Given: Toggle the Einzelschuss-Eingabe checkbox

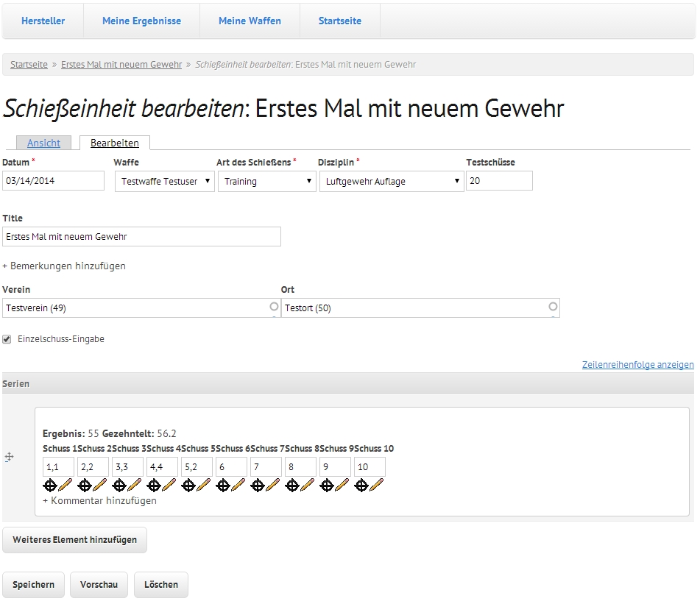Looking at the screenshot, I should click(x=7, y=339).
